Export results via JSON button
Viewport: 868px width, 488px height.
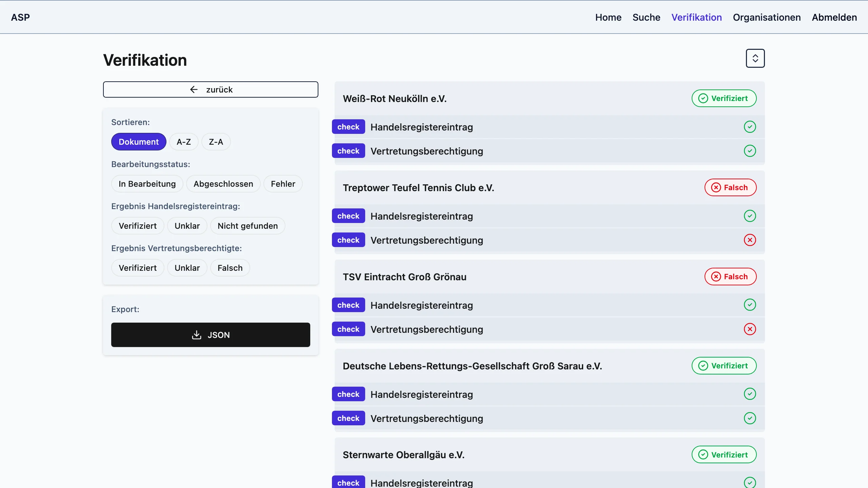211,335
